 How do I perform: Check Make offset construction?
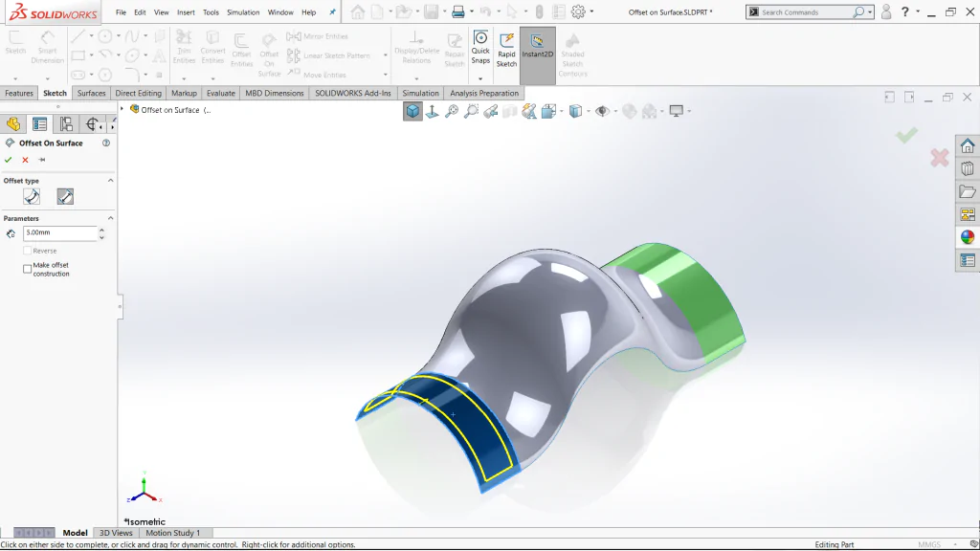[x=28, y=269]
